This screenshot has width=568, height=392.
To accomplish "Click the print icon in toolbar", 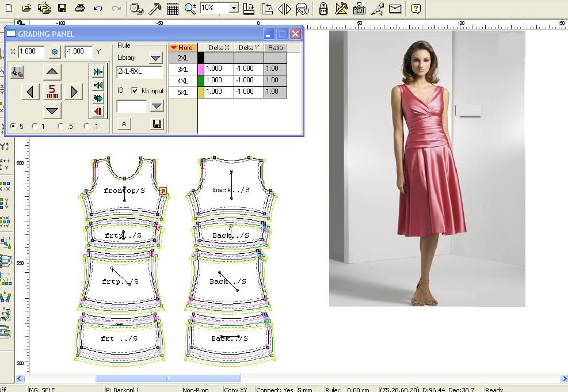I will click(x=80, y=9).
